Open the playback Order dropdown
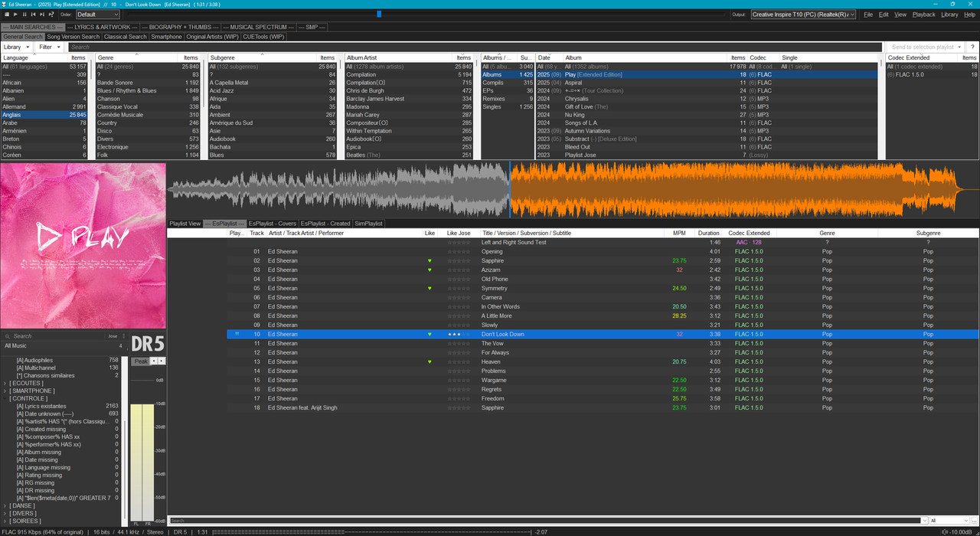Viewport: 980px width, 536px height. [97, 15]
